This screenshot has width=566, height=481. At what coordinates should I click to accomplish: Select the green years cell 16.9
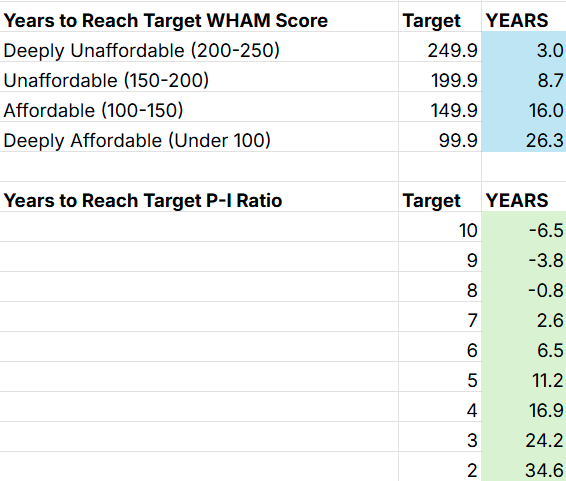pos(524,406)
